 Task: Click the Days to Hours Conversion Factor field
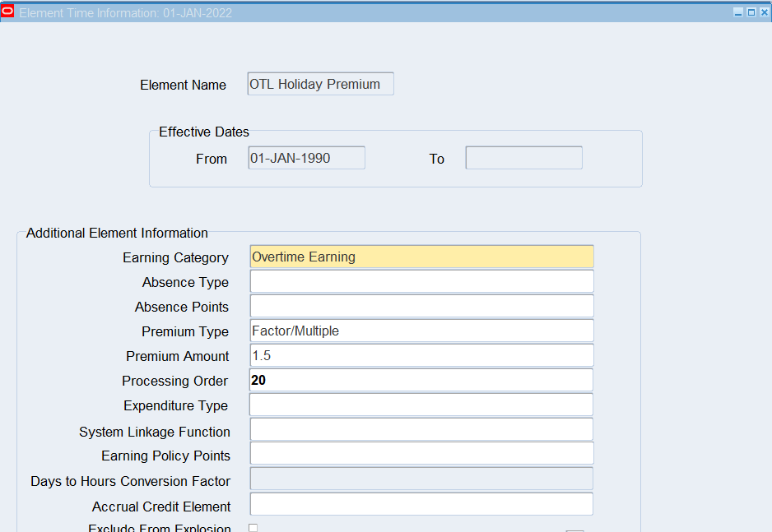421,479
